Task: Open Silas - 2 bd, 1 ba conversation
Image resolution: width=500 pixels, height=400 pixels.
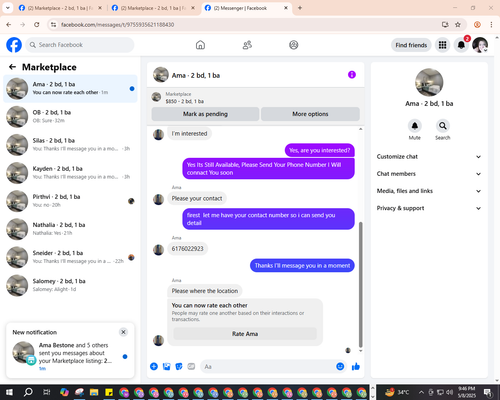Action: 70,145
